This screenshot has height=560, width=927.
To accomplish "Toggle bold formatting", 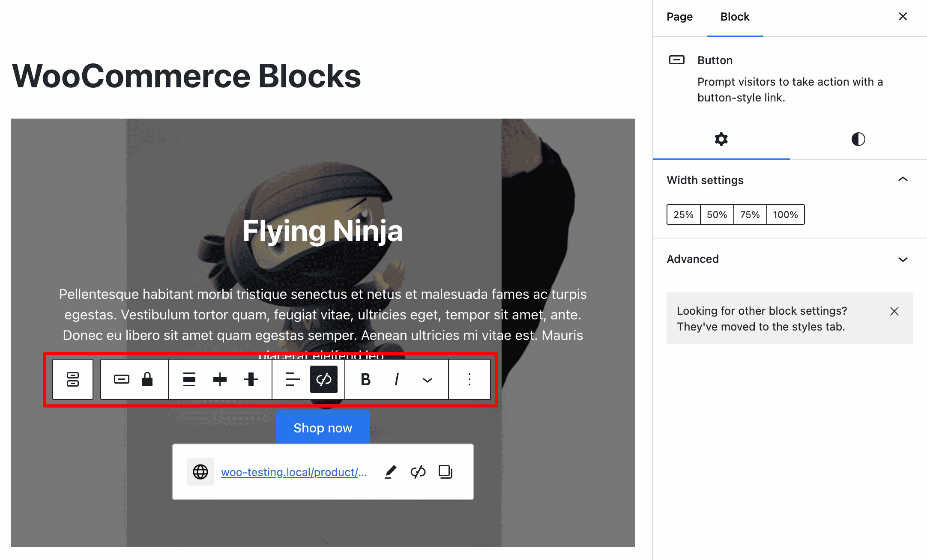I will click(x=365, y=379).
